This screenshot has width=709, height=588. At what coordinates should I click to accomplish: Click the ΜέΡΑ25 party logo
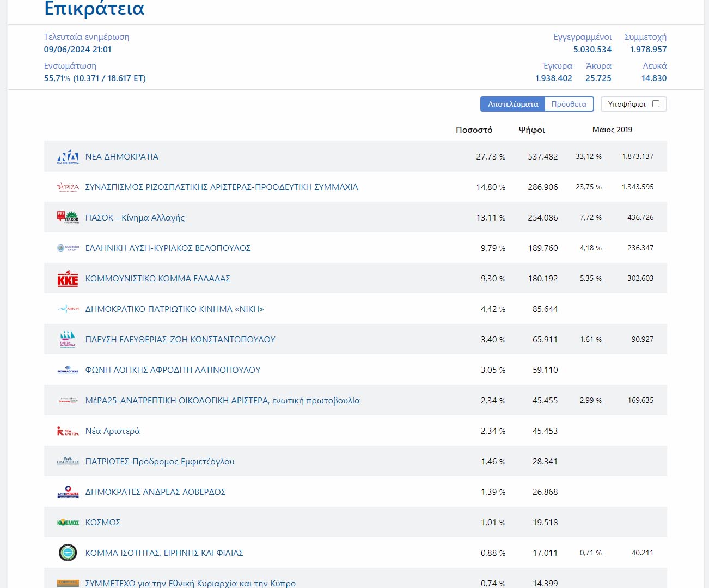click(x=68, y=401)
